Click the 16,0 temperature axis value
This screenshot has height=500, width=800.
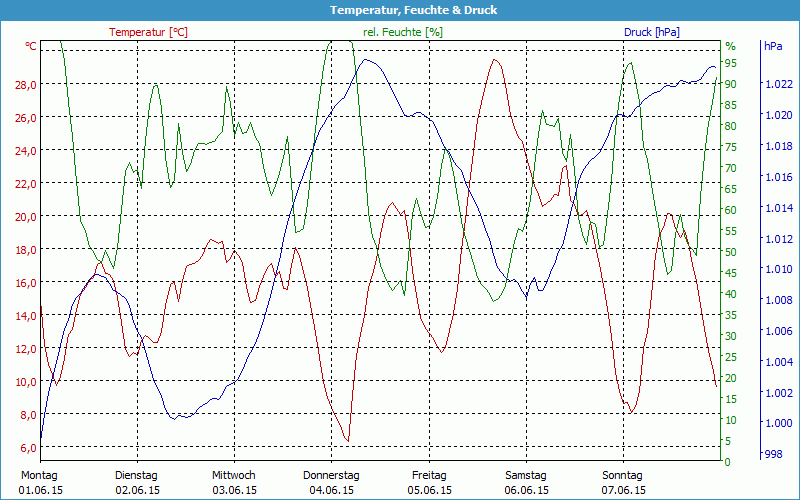coord(26,282)
